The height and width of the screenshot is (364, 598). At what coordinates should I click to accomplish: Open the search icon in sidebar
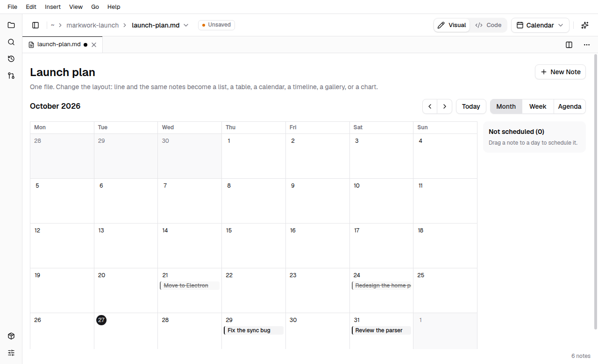(11, 42)
